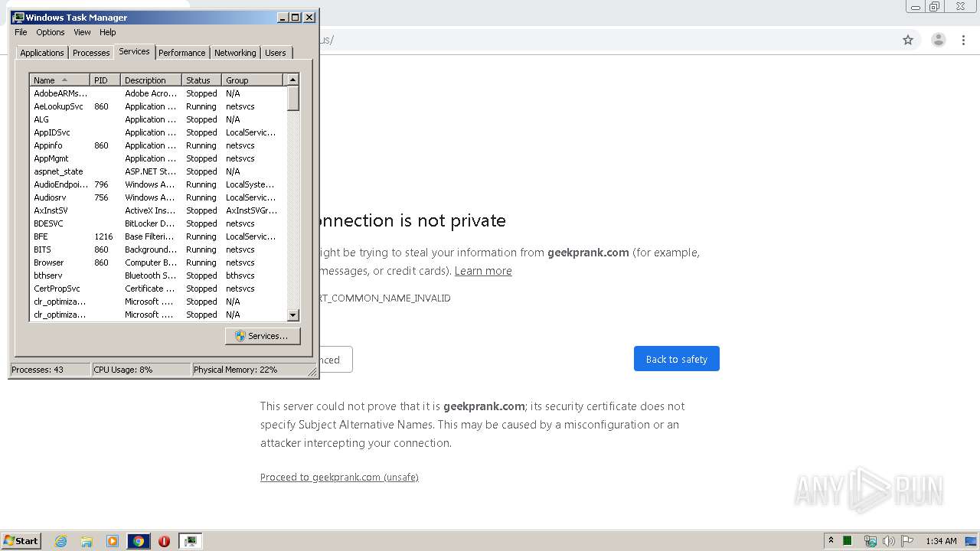Image resolution: width=980 pixels, height=551 pixels.
Task: Click the Show desktop tray button
Action: point(972,541)
